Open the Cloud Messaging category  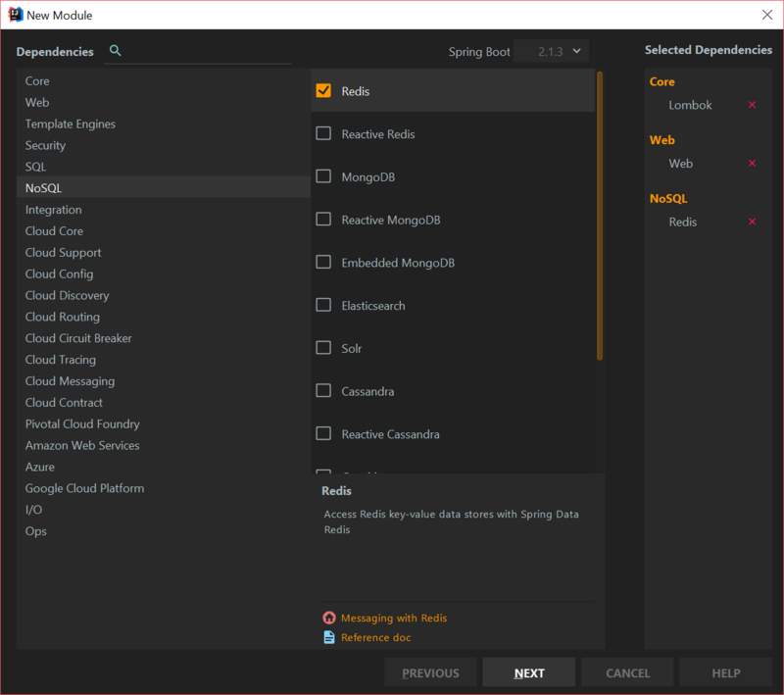tap(70, 381)
